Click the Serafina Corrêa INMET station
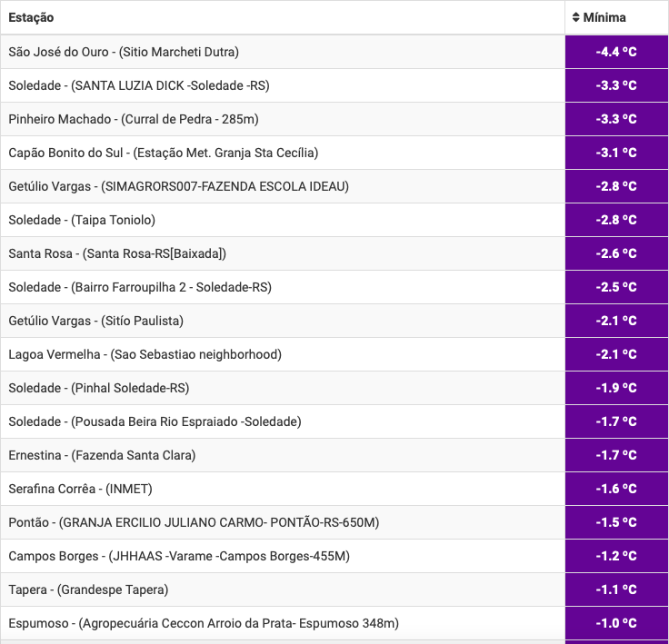This screenshot has width=669, height=644. (x=80, y=489)
